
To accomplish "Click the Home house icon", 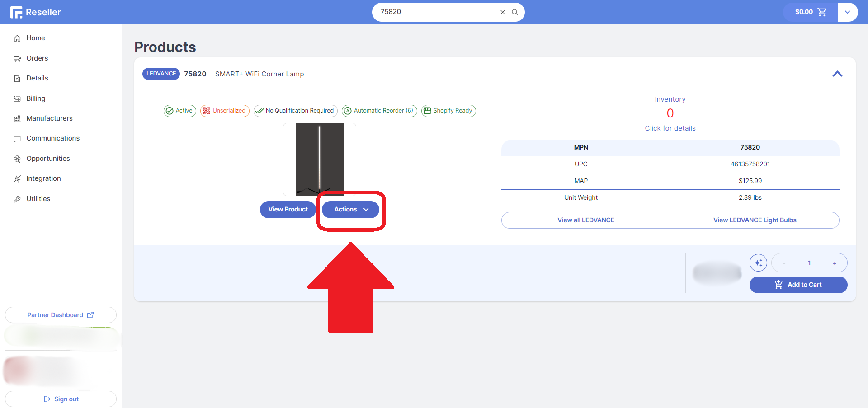I will [x=17, y=38].
